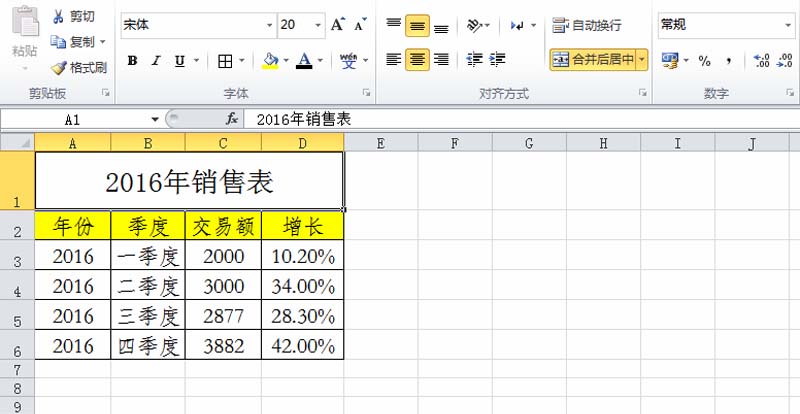Open the Alignment (对齐方式) dialog launcher
This screenshot has height=414, width=800.
click(x=643, y=92)
